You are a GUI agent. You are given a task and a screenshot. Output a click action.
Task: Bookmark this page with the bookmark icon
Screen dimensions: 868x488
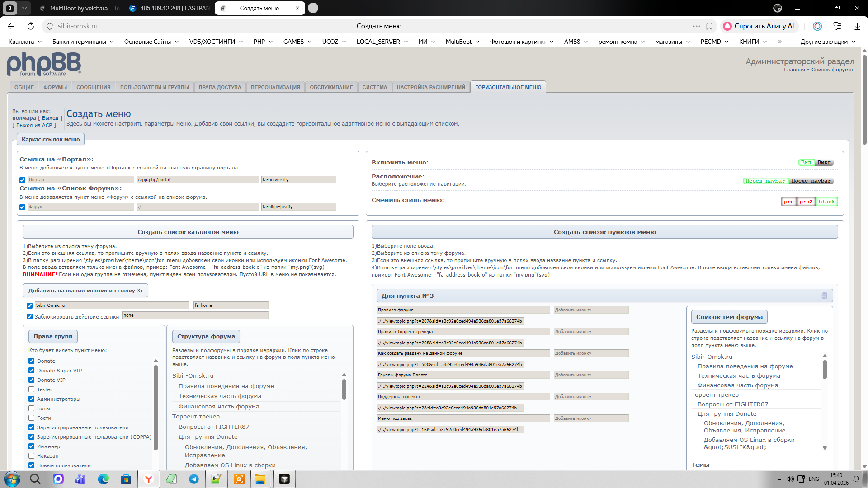(709, 26)
